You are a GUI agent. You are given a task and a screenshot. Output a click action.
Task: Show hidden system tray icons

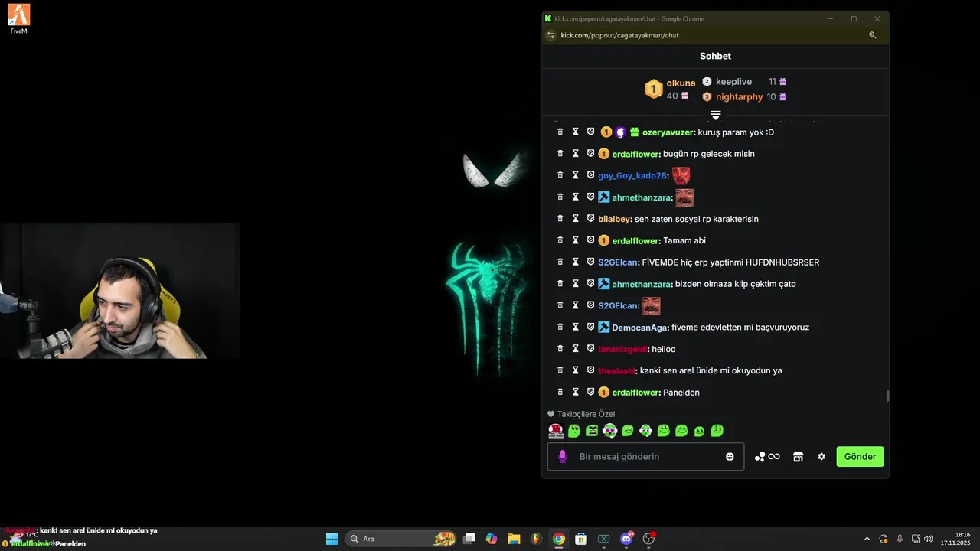[x=867, y=539]
